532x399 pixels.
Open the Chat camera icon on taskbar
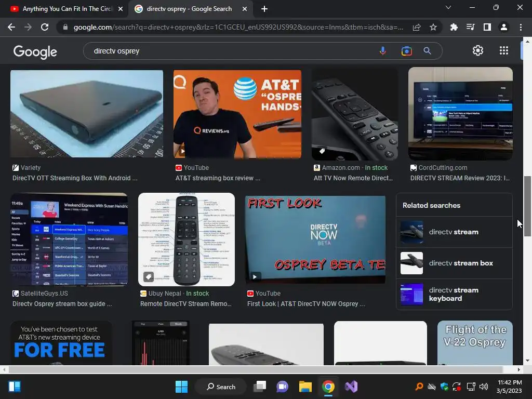[x=282, y=387]
